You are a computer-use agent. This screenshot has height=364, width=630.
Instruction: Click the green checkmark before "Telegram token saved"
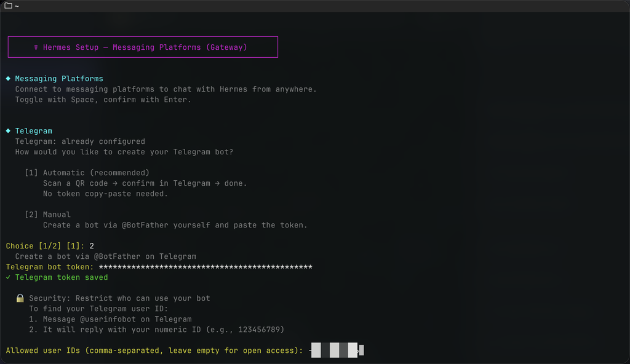point(8,277)
